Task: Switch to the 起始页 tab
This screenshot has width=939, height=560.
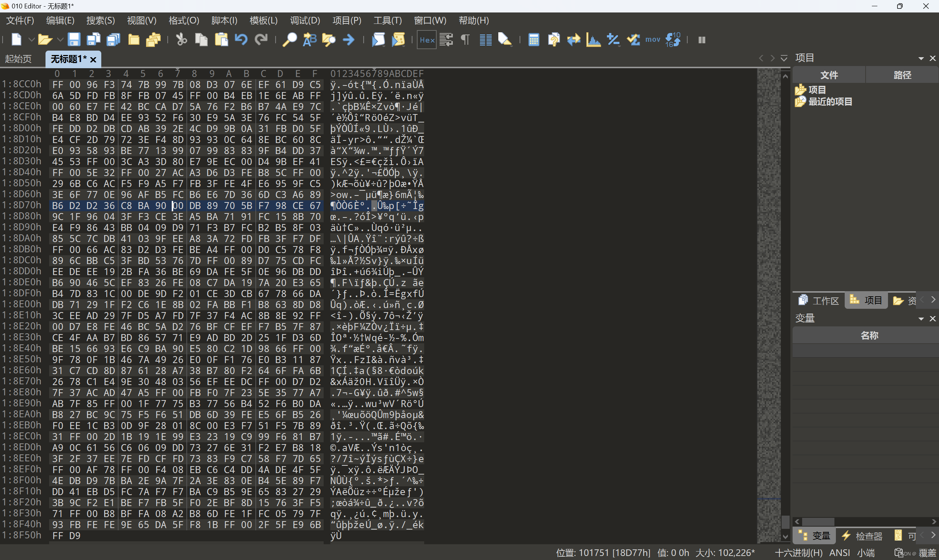Action: coord(18,59)
